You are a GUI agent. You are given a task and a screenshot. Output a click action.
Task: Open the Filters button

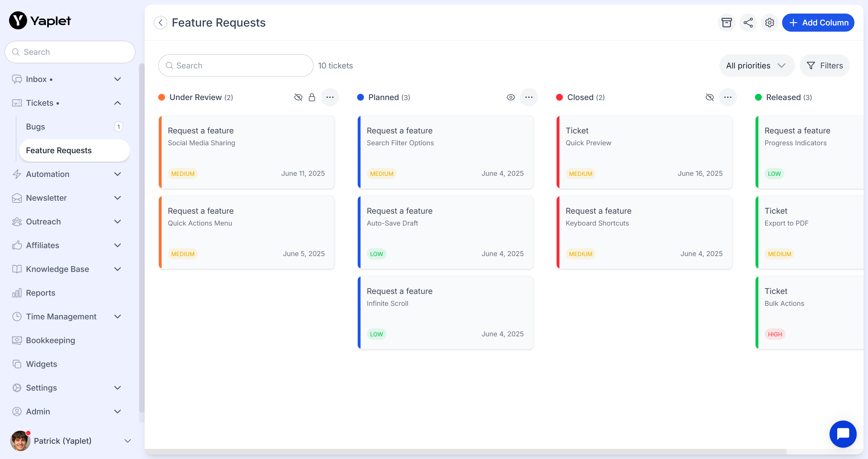coord(824,66)
